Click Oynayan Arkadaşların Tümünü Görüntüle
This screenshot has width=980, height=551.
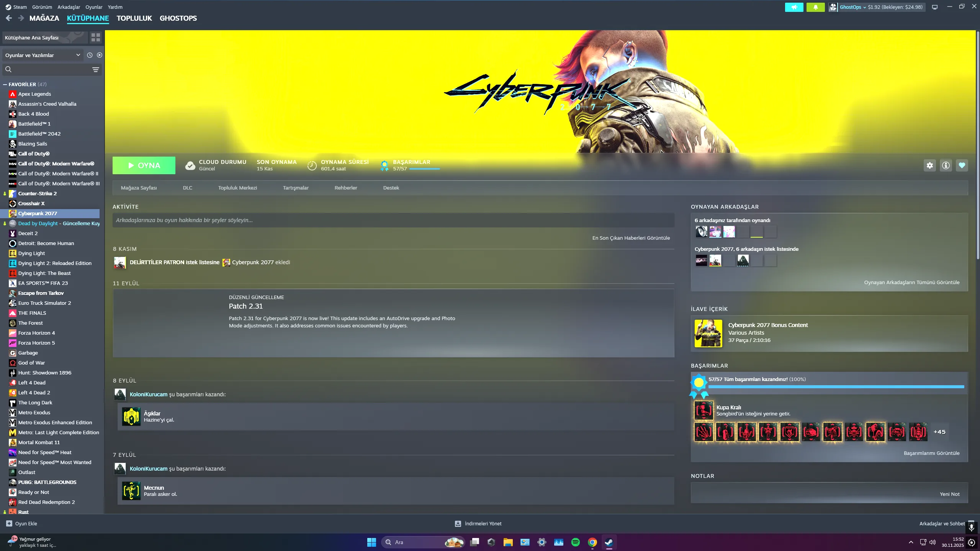pyautogui.click(x=912, y=282)
